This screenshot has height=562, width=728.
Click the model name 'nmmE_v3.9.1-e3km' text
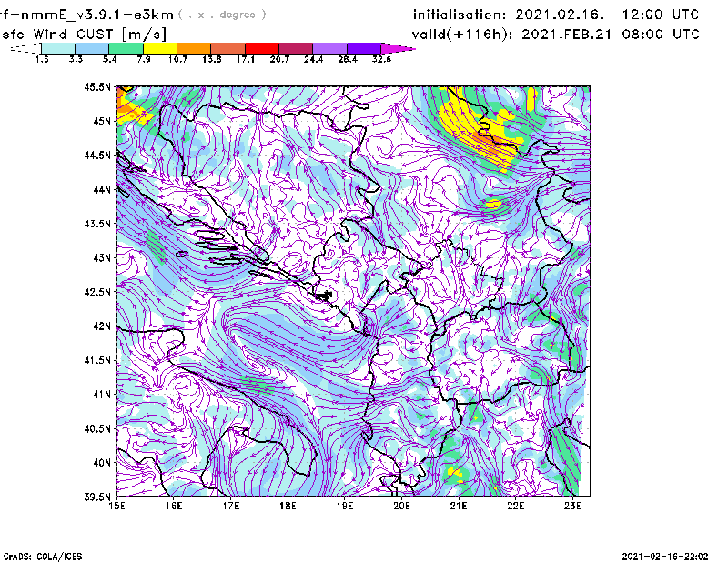[97, 15]
